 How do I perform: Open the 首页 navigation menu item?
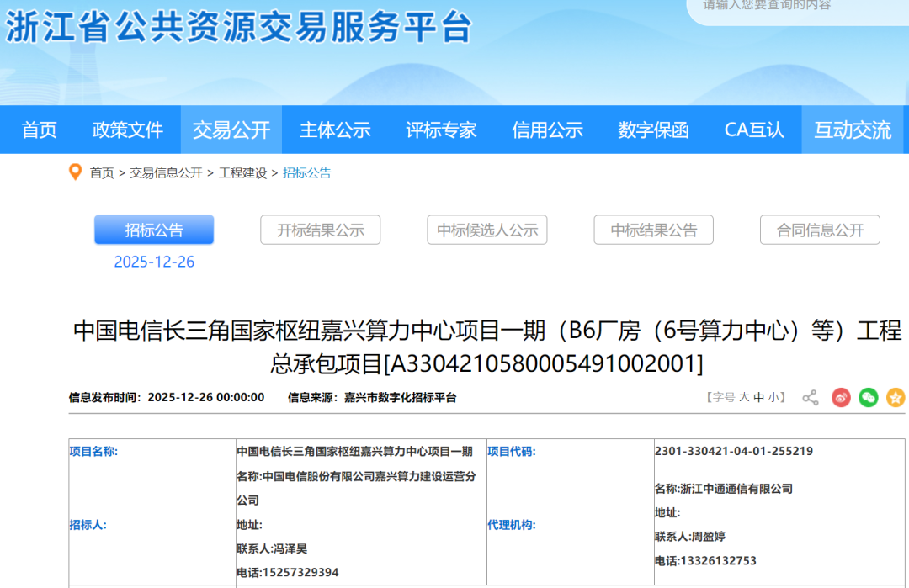40,130
